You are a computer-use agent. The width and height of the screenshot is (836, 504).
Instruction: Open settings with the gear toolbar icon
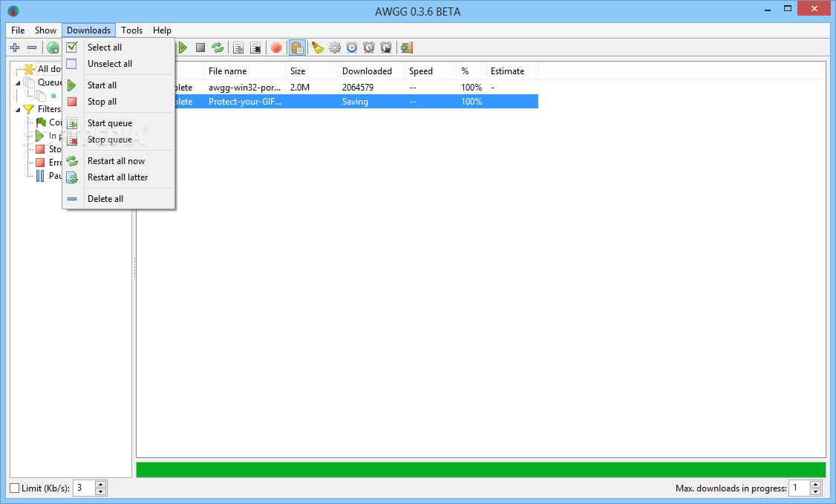pos(335,48)
